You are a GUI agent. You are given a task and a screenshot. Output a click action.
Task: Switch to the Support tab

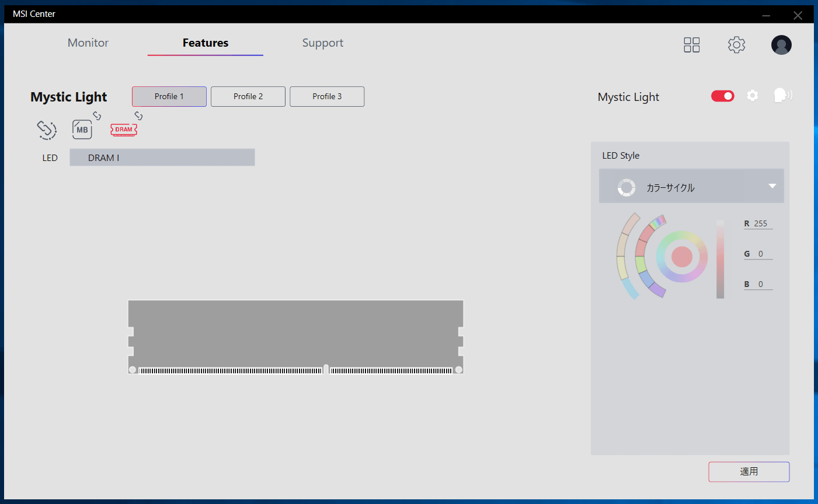pos(323,43)
